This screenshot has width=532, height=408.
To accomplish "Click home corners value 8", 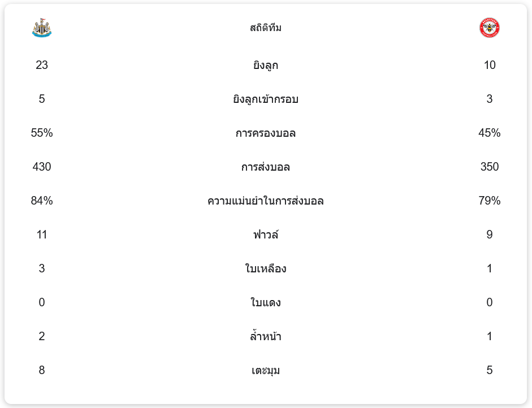I will [42, 370].
